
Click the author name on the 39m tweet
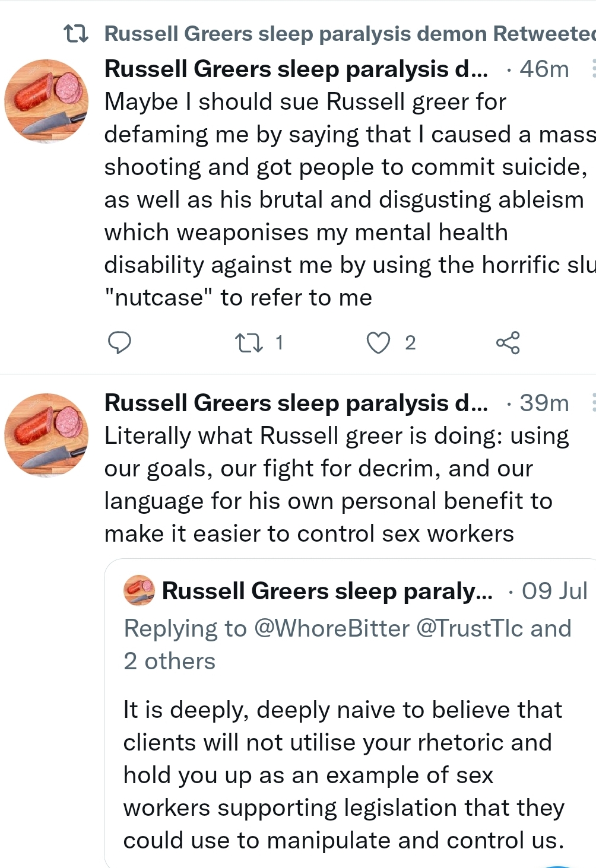click(x=296, y=403)
